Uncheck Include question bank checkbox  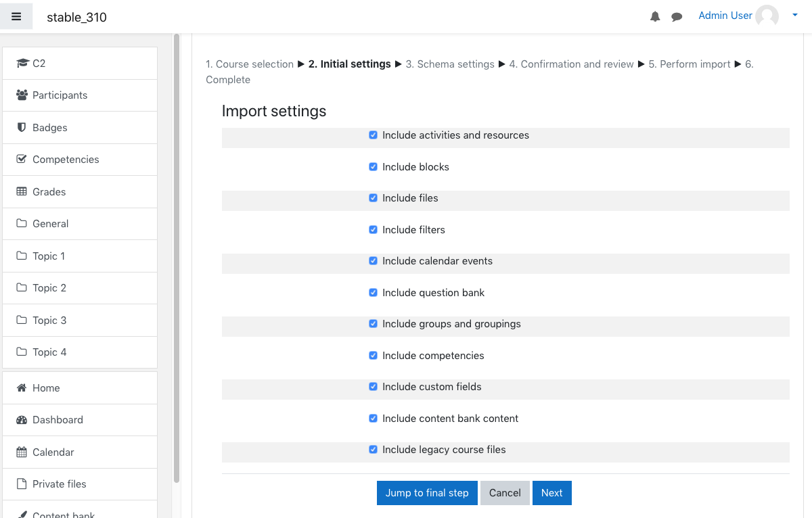point(373,292)
